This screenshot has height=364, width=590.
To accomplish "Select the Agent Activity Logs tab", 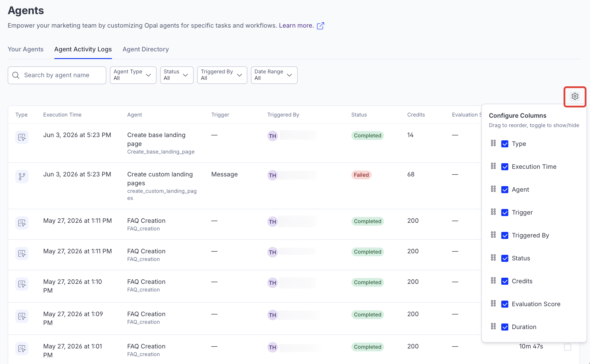I will pos(83,49).
